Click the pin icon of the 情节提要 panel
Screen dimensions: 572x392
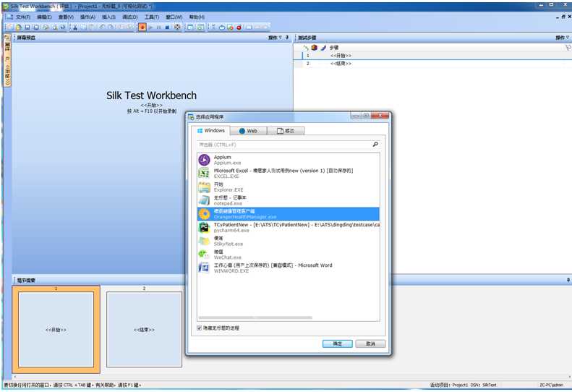(568, 280)
